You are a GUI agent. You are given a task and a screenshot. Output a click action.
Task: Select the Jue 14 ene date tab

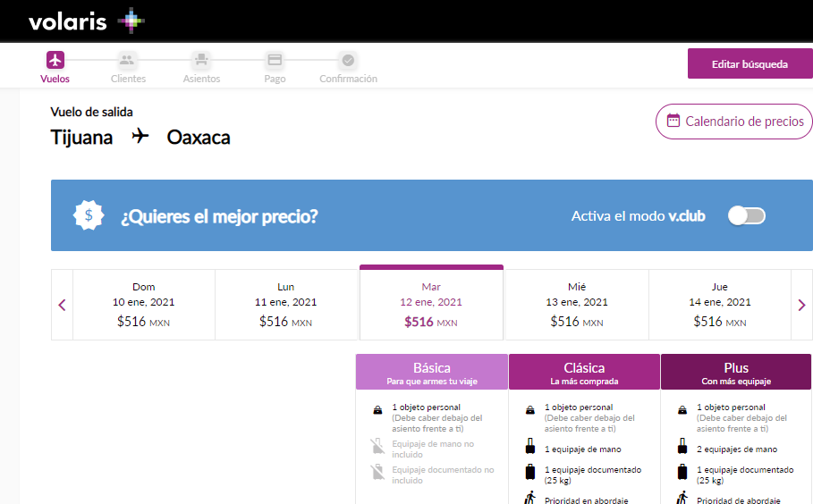(719, 305)
